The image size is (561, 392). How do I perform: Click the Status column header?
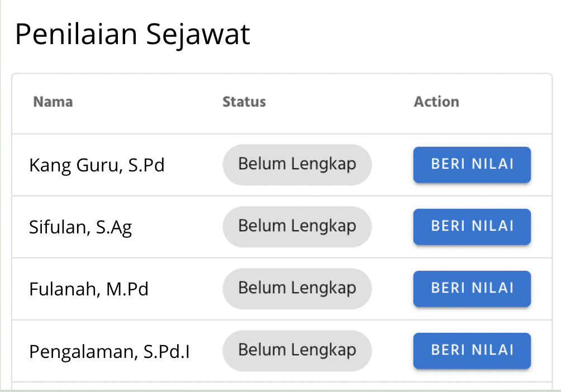244,102
